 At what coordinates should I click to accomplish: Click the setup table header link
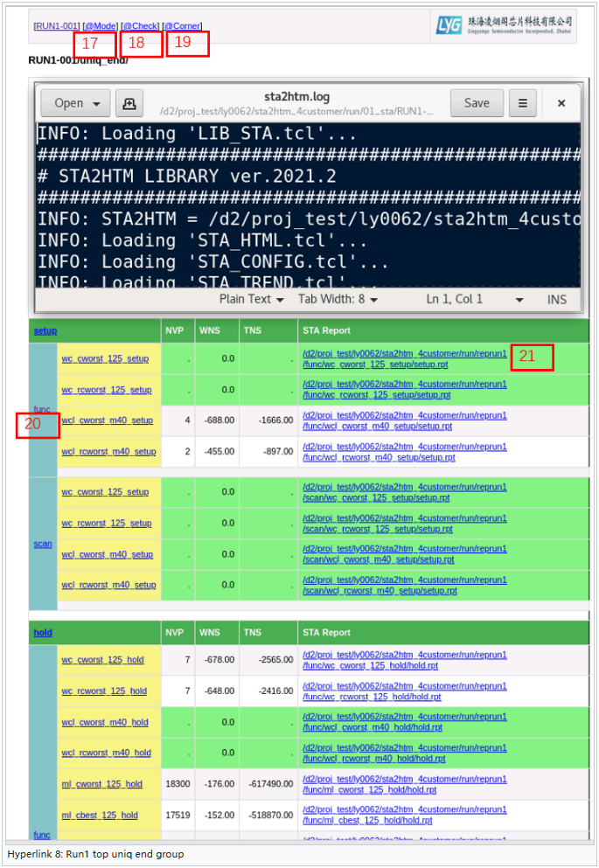[45, 331]
